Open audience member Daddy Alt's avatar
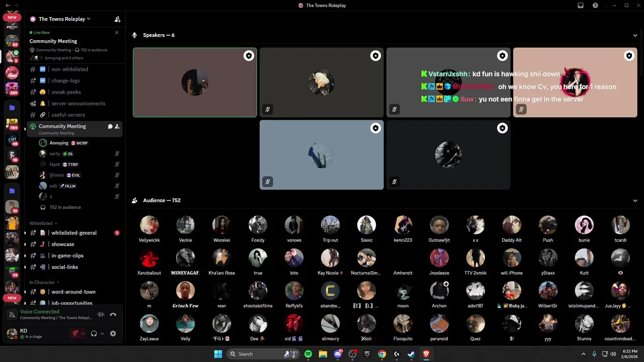Screen dimensions: 644x362 pos(512,225)
